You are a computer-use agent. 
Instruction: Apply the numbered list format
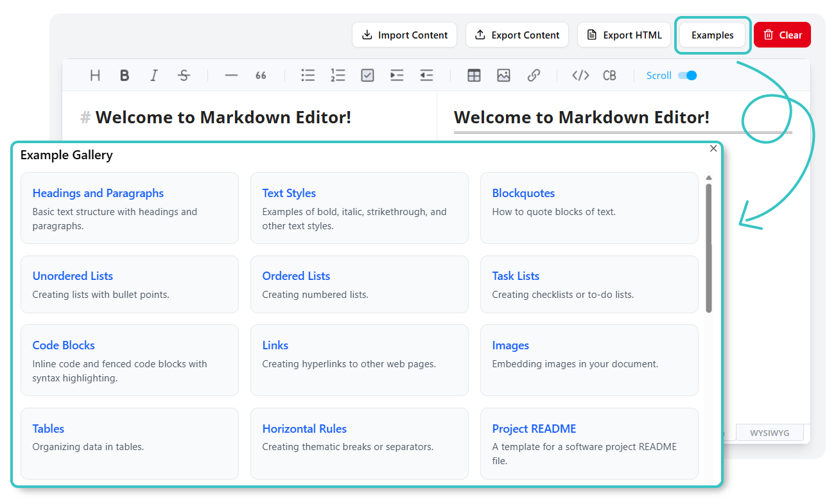coord(338,75)
